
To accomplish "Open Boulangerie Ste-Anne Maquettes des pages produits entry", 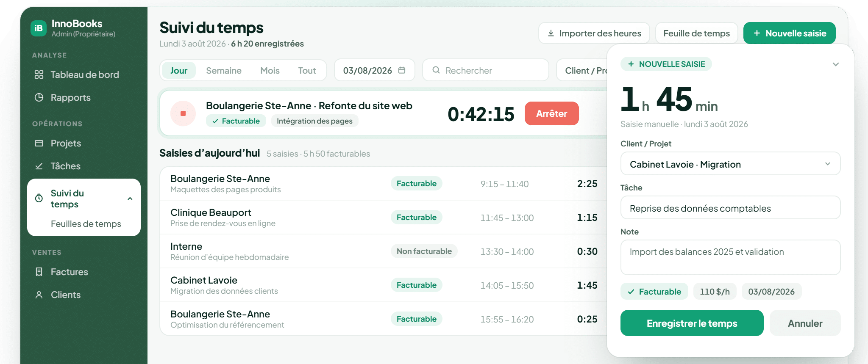I will click(x=384, y=184).
